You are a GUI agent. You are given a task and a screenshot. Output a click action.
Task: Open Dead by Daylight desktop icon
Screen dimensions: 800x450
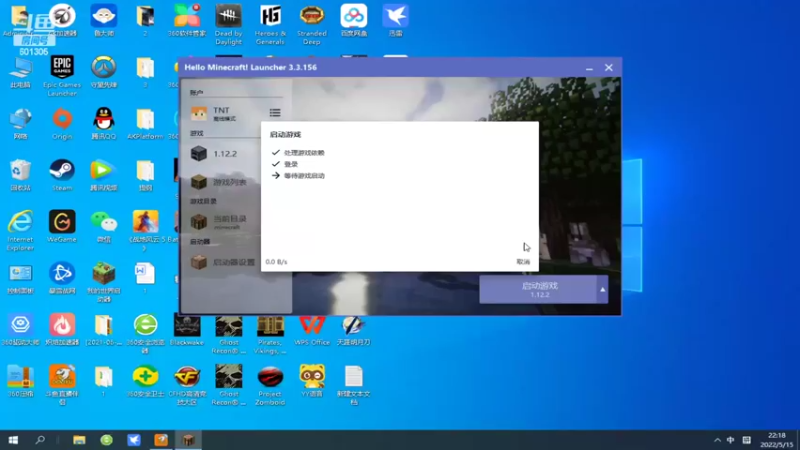tap(229, 24)
